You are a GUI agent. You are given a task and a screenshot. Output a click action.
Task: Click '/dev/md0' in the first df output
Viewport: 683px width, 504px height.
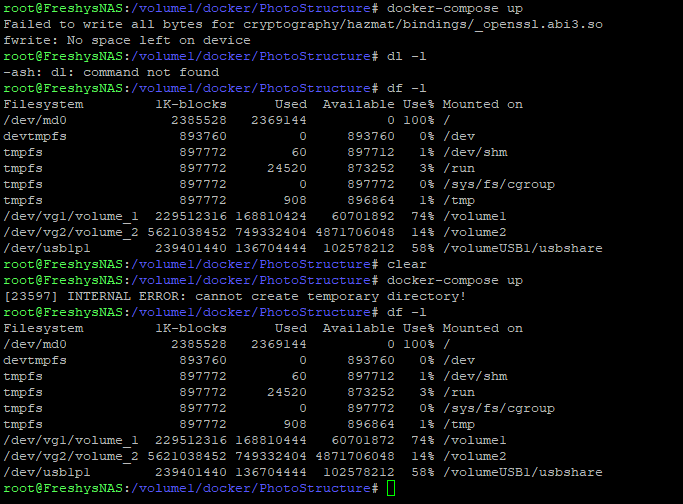pyautogui.click(x=36, y=120)
